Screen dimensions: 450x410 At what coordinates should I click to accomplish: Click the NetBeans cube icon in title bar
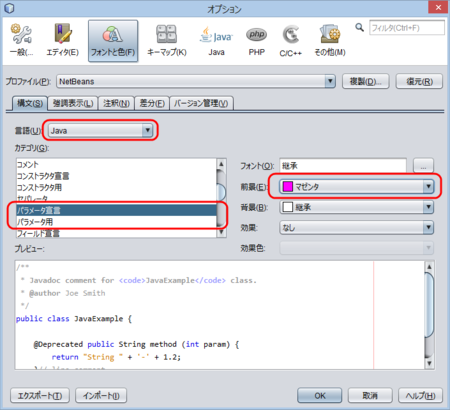pyautogui.click(x=9, y=8)
